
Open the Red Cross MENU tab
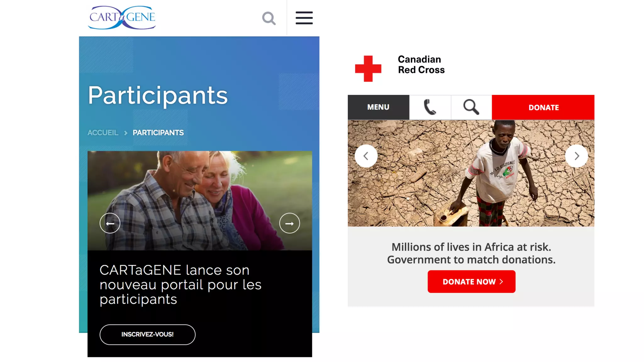point(378,107)
